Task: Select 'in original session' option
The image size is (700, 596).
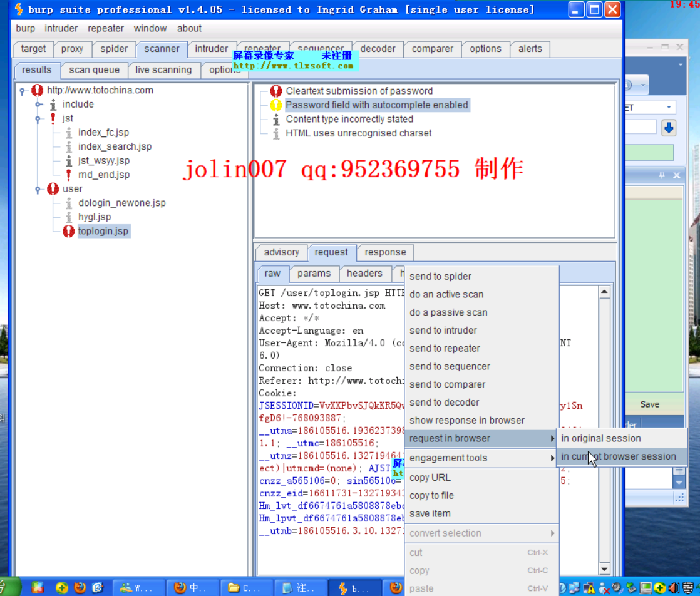Action: (621, 438)
